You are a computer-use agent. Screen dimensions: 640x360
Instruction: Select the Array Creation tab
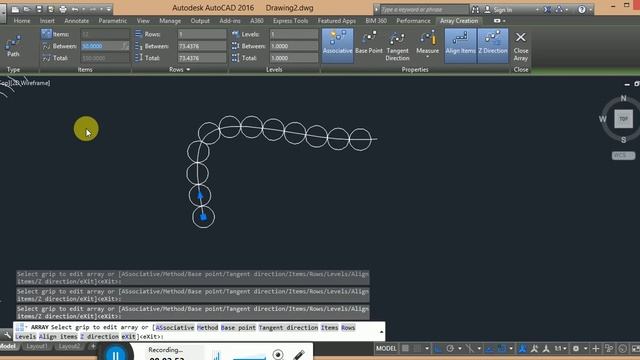(x=459, y=21)
